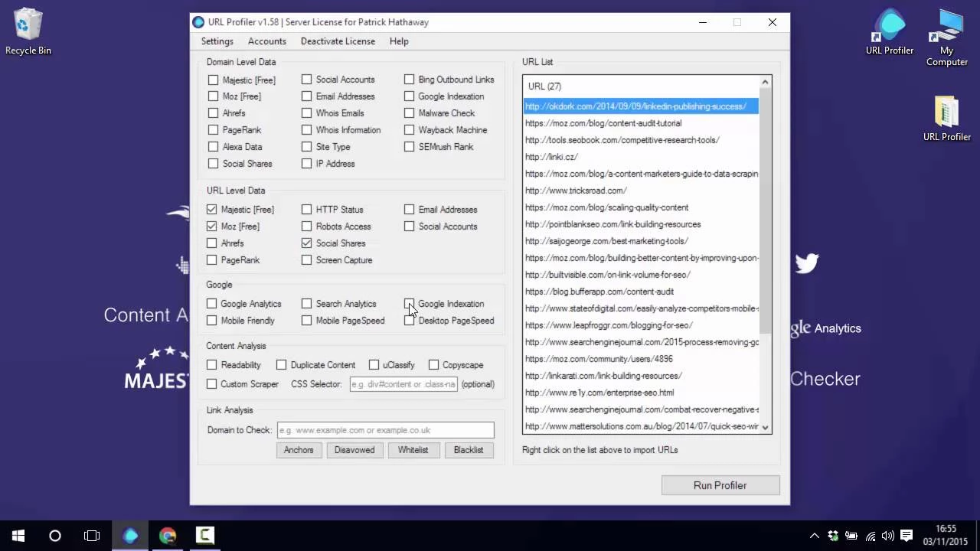980x551 pixels.
Task: Open the Camtasia icon on the taskbar
Action: point(204,536)
